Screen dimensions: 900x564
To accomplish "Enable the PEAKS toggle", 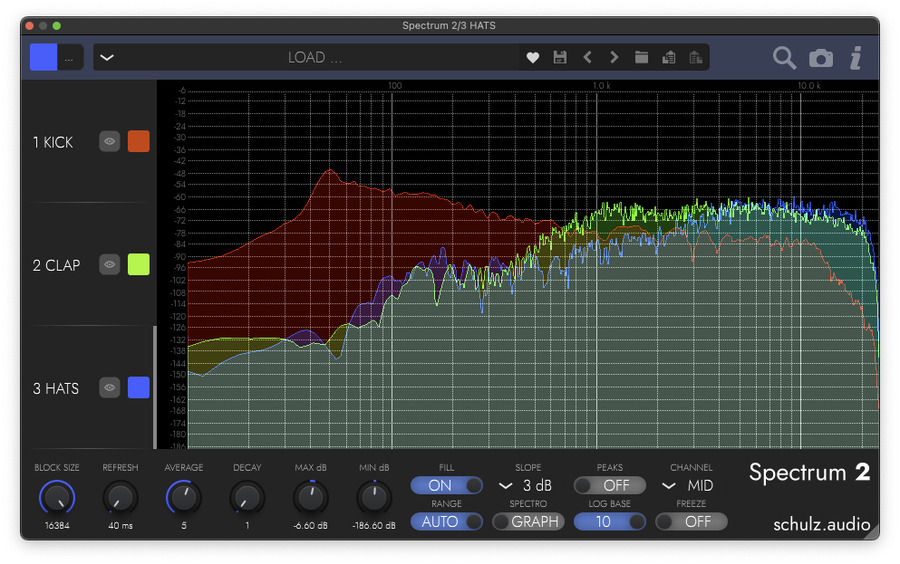I will pos(610,485).
